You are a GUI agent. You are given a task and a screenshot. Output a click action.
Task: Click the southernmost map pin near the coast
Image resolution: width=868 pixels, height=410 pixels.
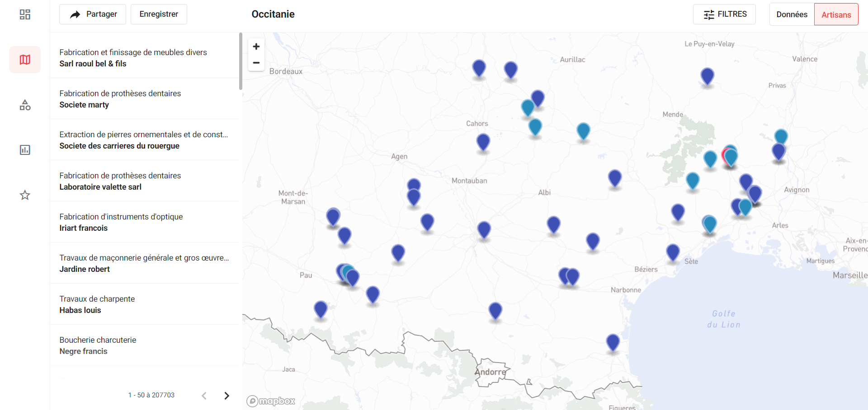tap(613, 343)
